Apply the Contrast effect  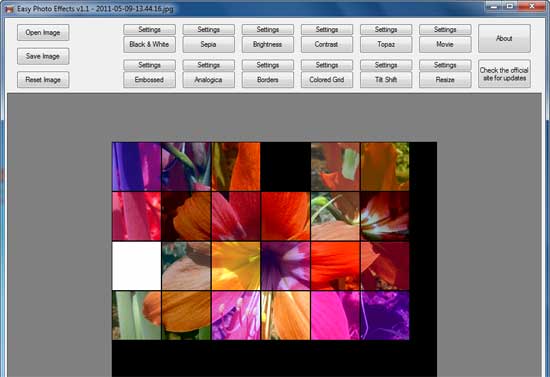click(x=327, y=45)
